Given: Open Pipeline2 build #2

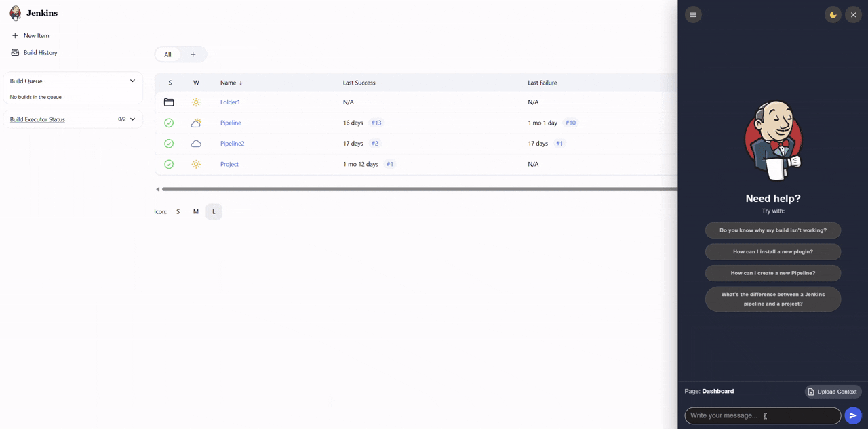Looking at the screenshot, I should (x=374, y=144).
